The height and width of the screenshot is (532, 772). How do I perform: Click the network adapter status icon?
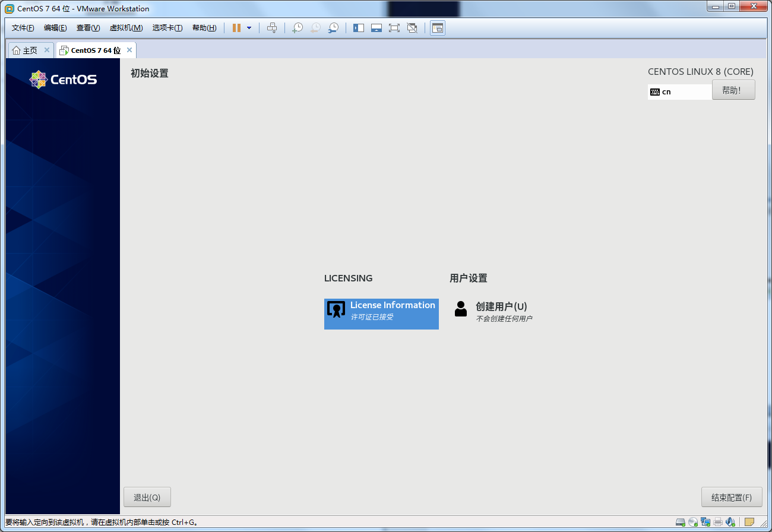click(x=705, y=522)
